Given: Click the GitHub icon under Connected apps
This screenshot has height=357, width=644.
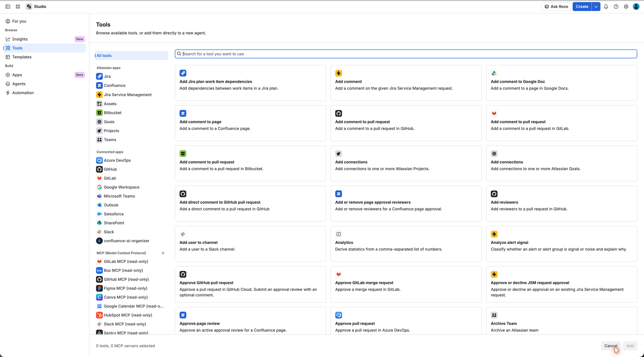Looking at the screenshot, I should 99,169.
